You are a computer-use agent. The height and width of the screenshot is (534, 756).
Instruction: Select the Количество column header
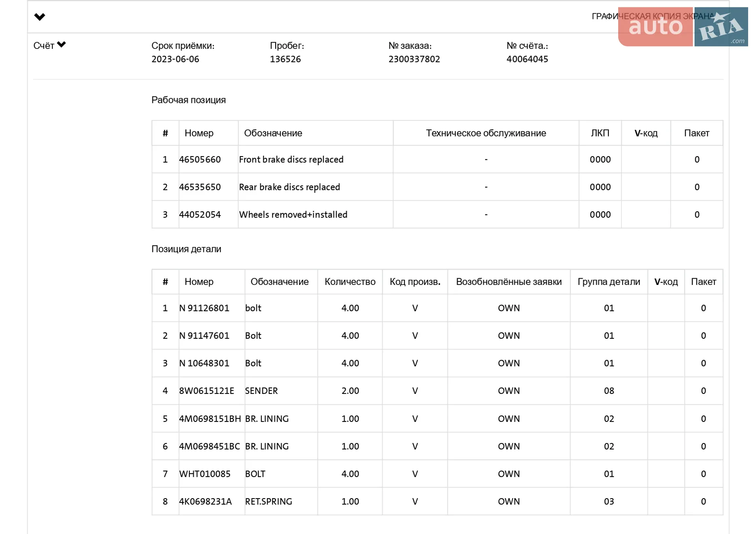[x=350, y=282]
